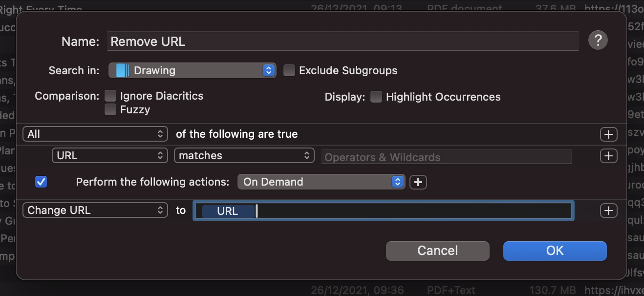
Task: Open the All conditions dropdown
Action: pos(95,134)
